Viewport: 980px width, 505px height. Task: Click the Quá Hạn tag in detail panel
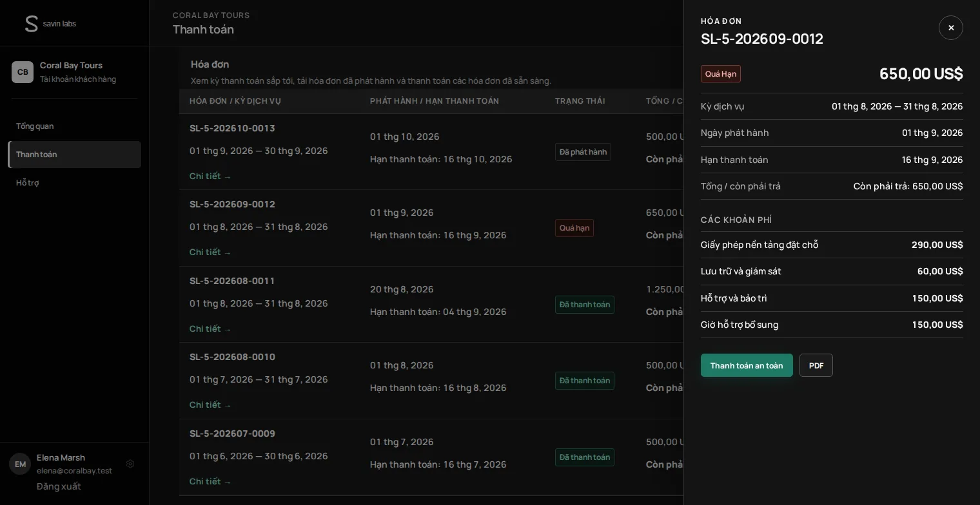(721, 74)
